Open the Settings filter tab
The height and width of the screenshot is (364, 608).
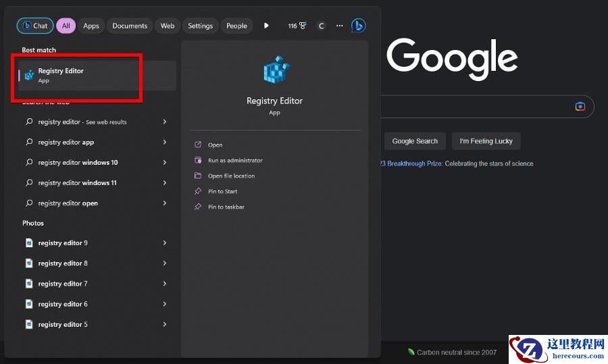[200, 26]
